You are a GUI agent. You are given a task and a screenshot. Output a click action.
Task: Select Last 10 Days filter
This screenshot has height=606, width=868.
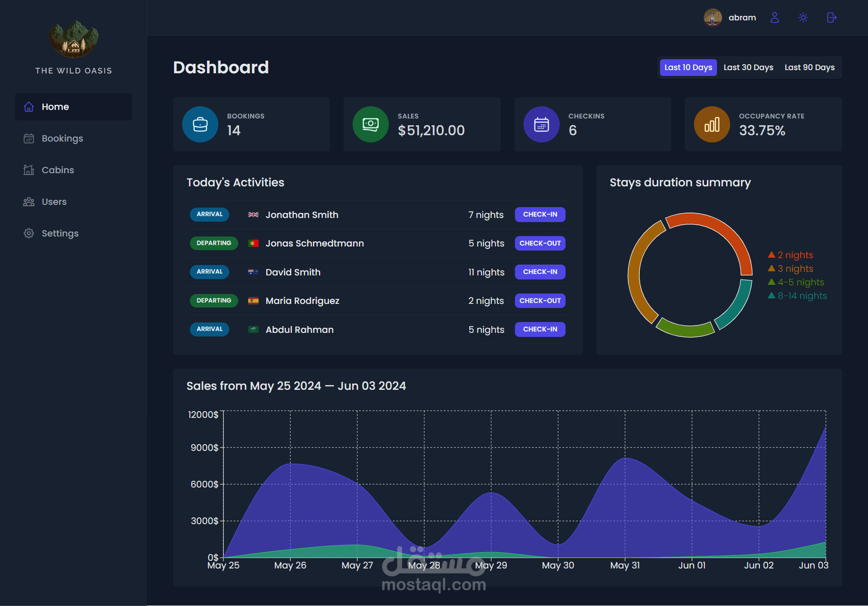tap(688, 67)
